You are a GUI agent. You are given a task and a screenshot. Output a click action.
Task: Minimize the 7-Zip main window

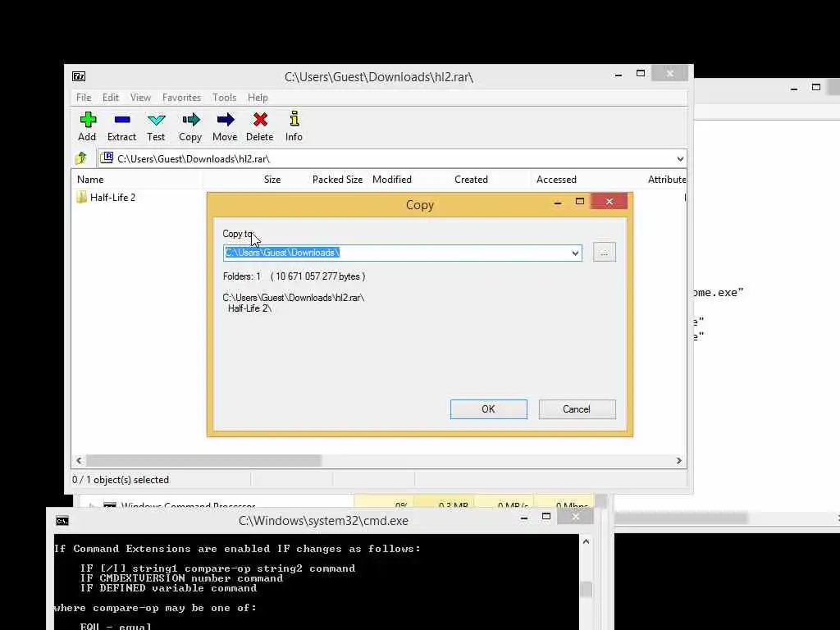[619, 75]
